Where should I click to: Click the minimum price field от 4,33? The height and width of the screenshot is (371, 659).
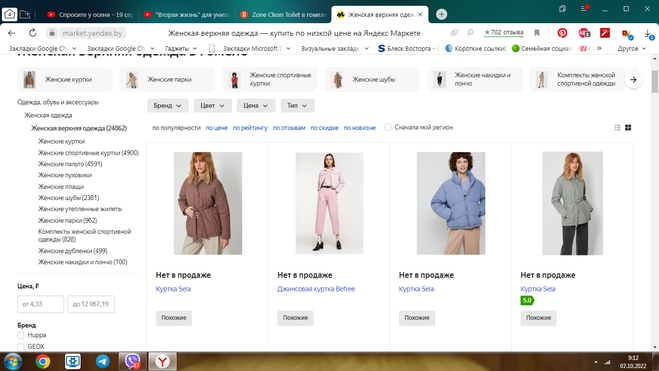pyautogui.click(x=40, y=304)
